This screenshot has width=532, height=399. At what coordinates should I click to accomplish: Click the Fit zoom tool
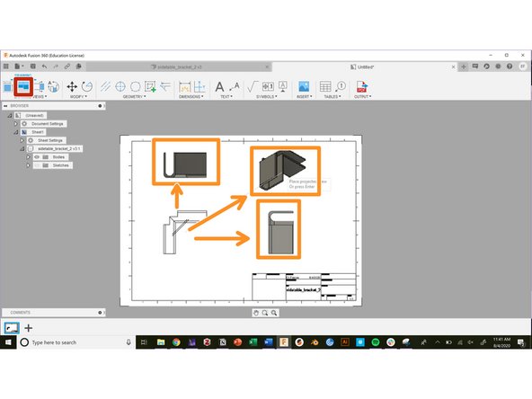(274, 313)
